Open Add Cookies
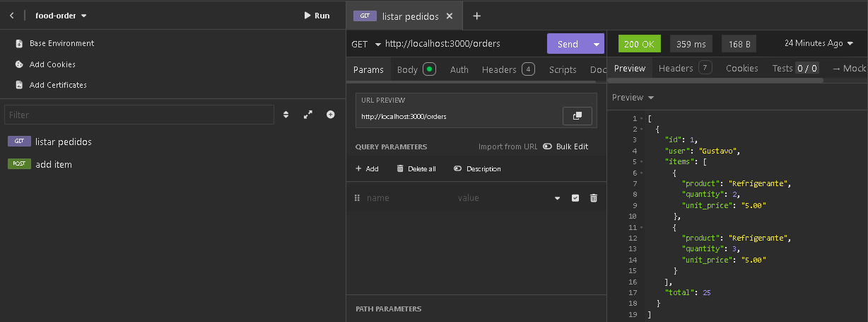The image size is (868, 322). [52, 64]
